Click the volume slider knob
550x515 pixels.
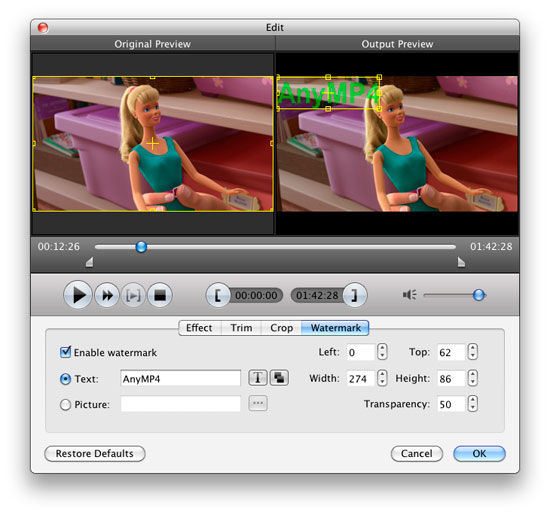click(479, 295)
